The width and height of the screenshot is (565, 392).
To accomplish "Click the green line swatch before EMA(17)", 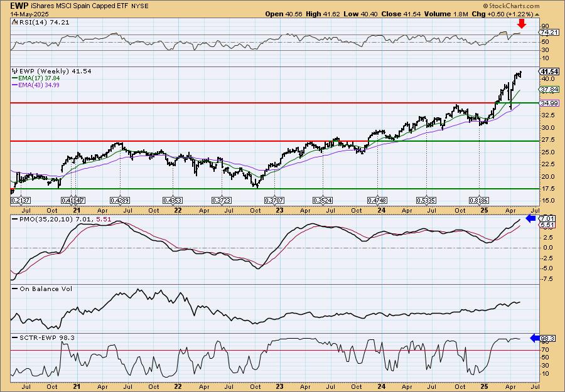I will pyautogui.click(x=15, y=78).
